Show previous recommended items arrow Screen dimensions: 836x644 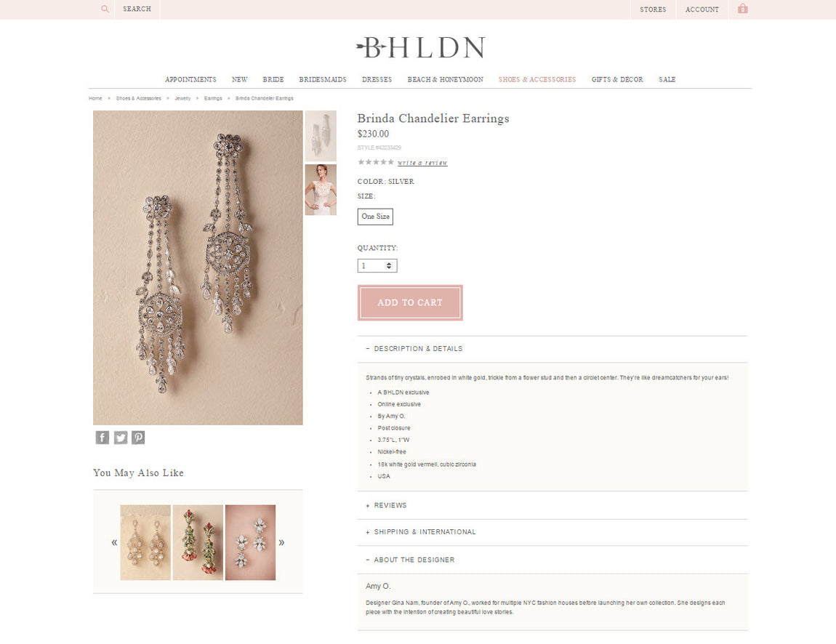pos(114,543)
